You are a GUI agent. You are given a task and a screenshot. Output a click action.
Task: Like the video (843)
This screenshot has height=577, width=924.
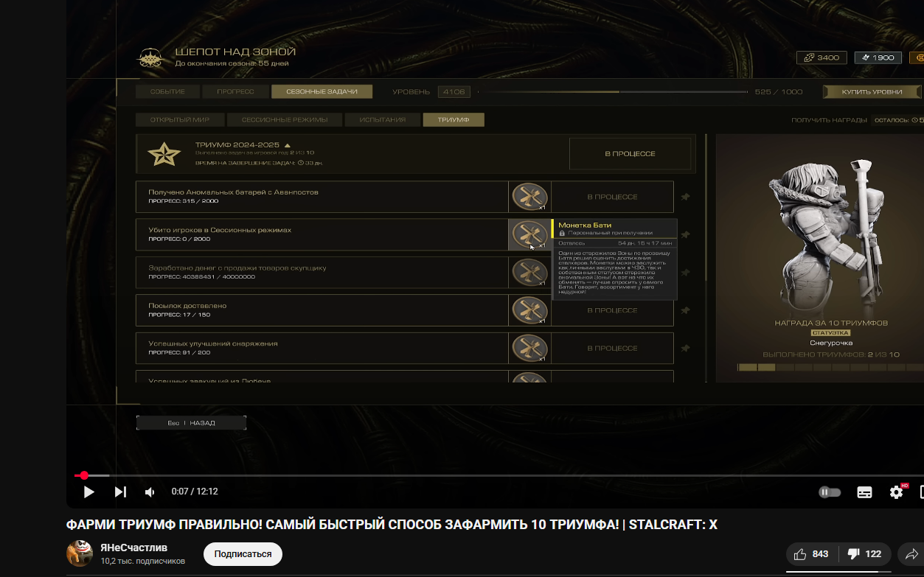click(811, 554)
